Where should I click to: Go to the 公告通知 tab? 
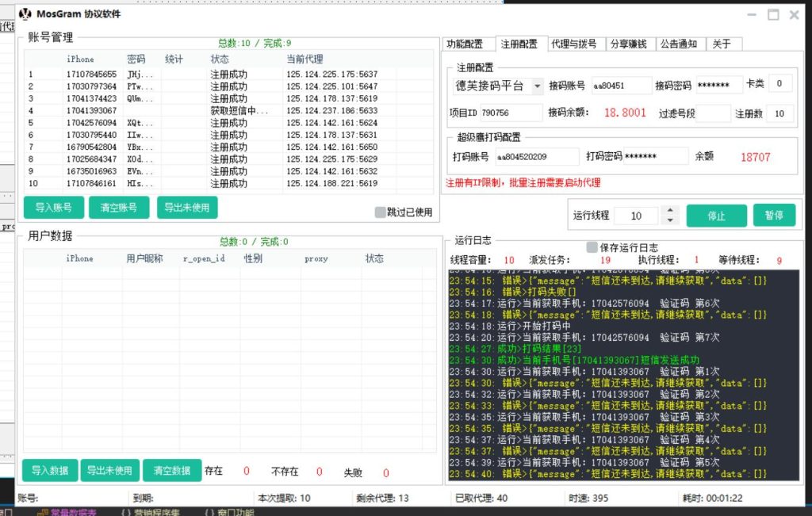coord(679,44)
